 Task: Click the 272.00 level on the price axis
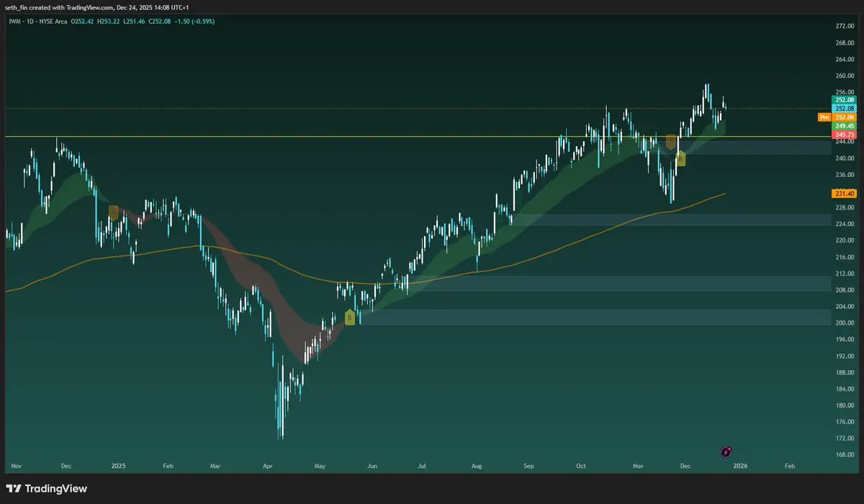point(843,26)
